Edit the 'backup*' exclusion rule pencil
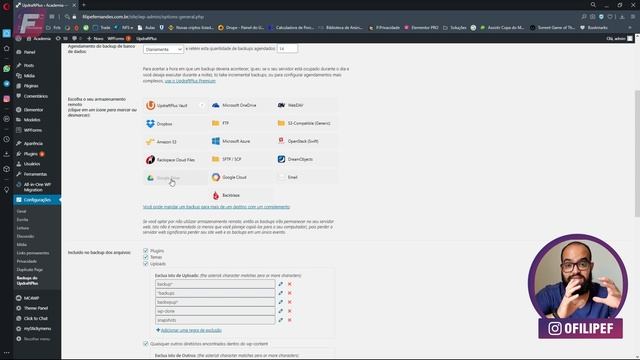This screenshot has width=640, height=360. [280, 284]
